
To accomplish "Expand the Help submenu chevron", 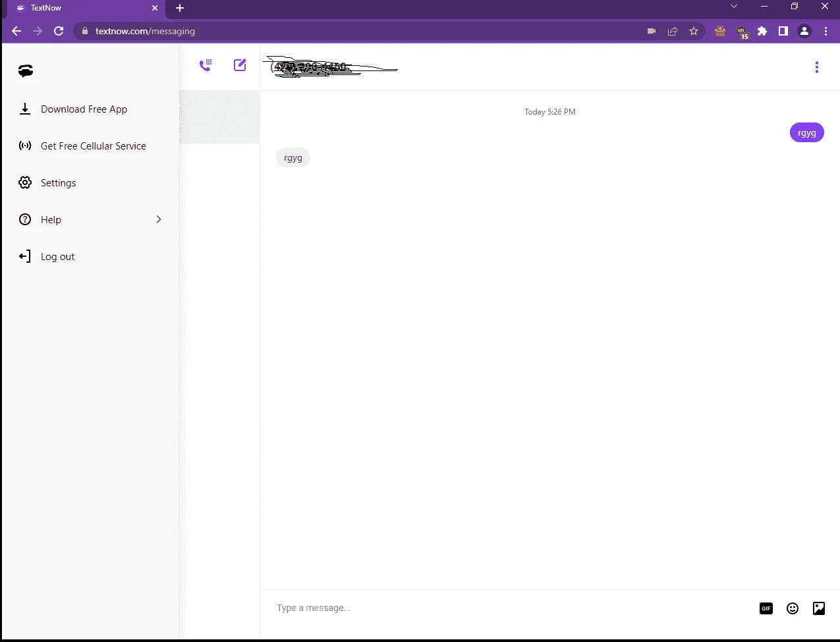I will coord(159,219).
